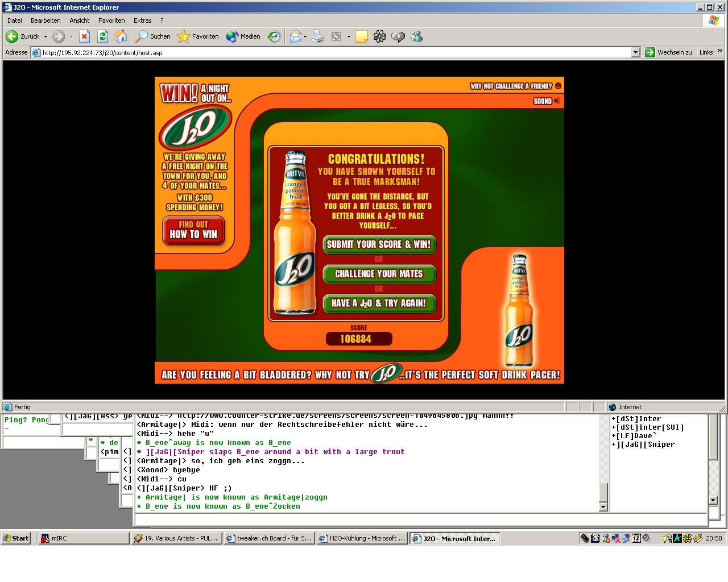Open the Windows Start menu
The width and height of the screenshot is (728, 582).
click(16, 538)
